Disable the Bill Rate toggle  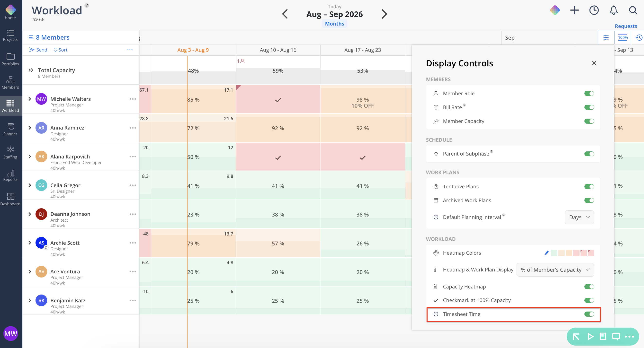589,107
